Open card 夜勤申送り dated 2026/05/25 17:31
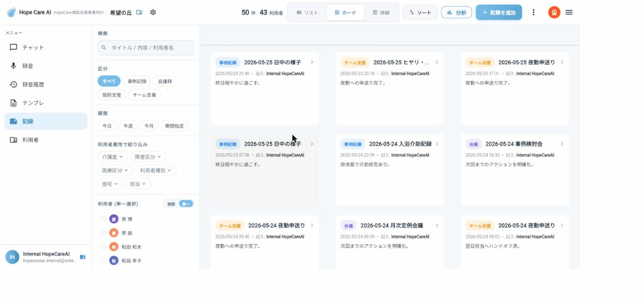The width and height of the screenshot is (644, 299). click(x=515, y=88)
